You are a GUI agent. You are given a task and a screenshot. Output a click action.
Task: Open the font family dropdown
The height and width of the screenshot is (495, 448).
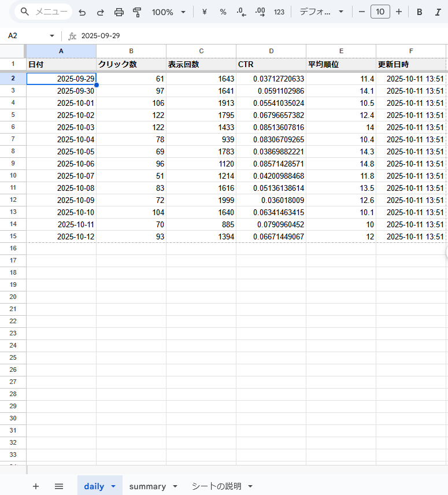321,12
